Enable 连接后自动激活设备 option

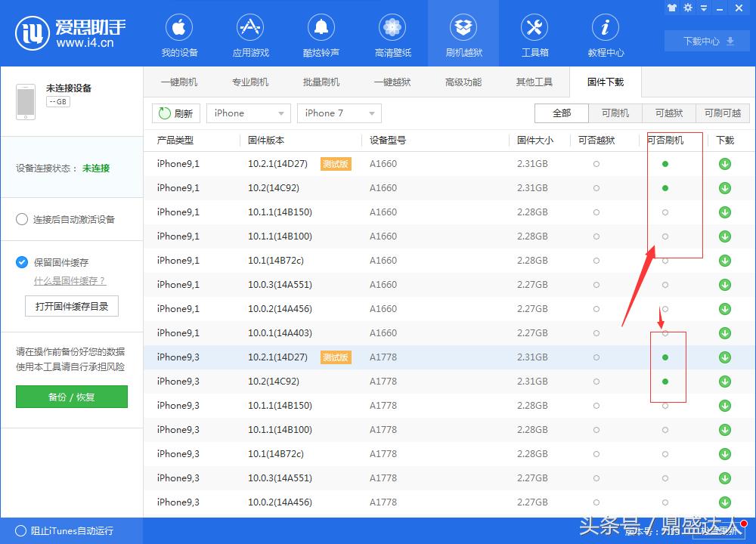[x=23, y=219]
